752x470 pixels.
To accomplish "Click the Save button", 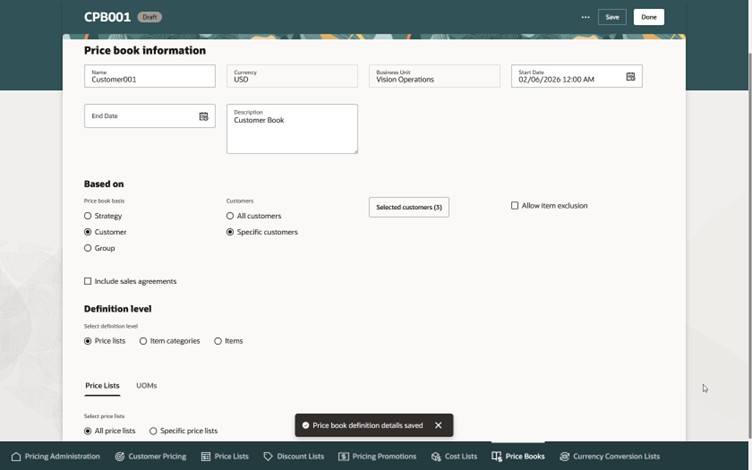I will click(612, 17).
